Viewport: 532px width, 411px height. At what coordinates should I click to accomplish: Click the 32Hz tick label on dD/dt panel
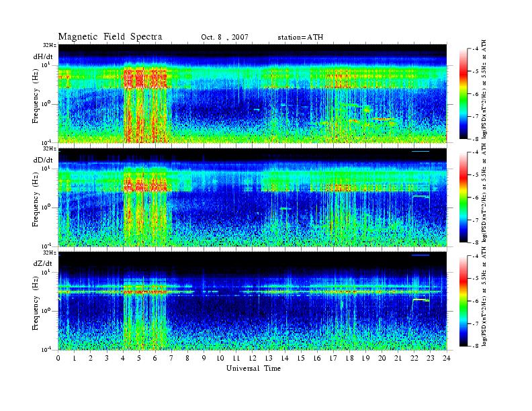click(x=50, y=148)
